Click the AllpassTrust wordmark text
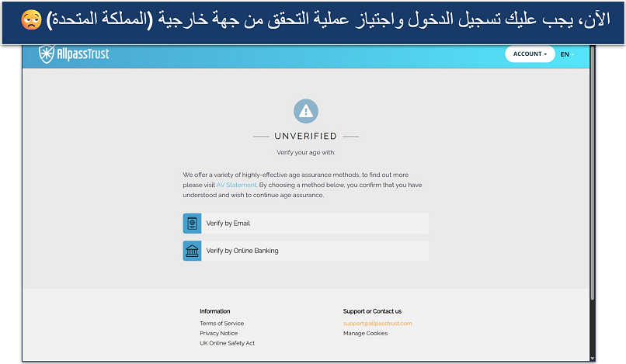 tap(83, 54)
